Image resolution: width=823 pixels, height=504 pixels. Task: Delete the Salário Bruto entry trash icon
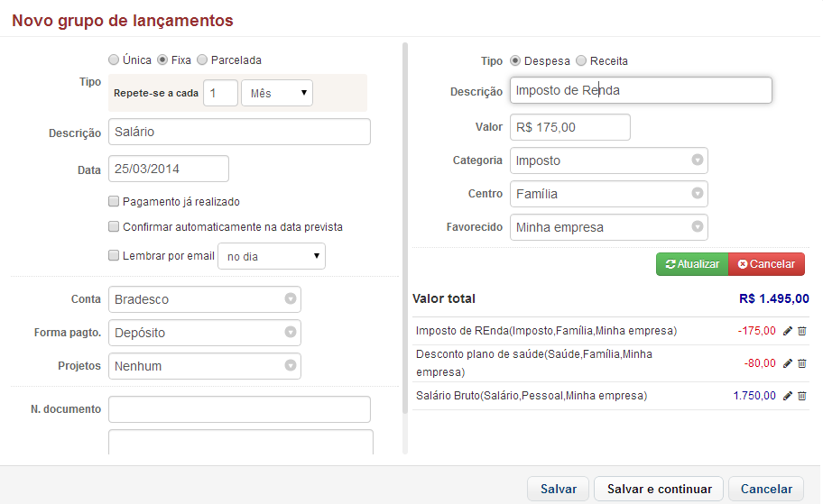click(x=802, y=396)
